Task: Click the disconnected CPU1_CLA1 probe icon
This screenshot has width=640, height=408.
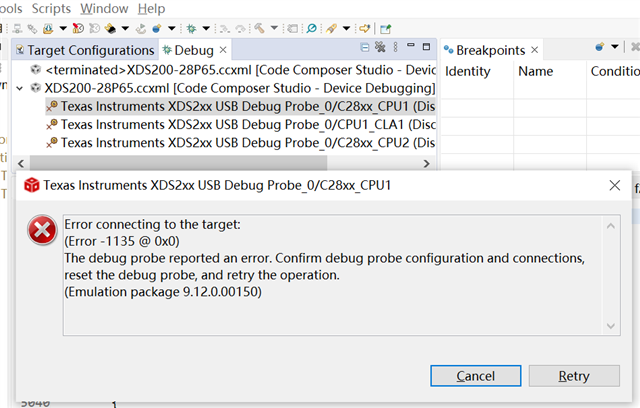Action: [x=52, y=125]
